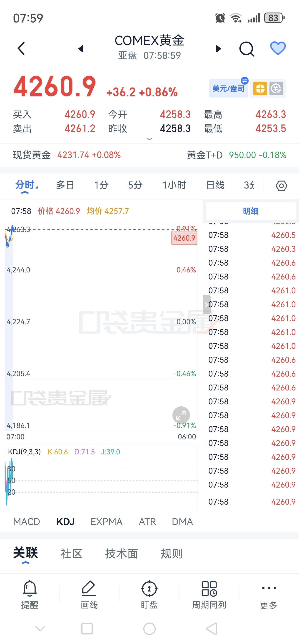Expand quote details with the down chevron

click(149, 139)
